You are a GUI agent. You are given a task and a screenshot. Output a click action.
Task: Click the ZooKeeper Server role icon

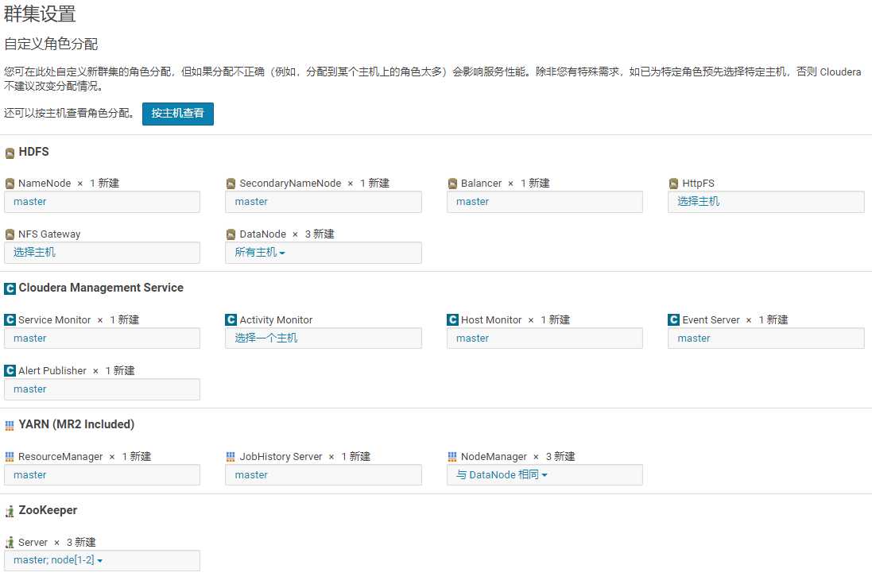[10, 543]
